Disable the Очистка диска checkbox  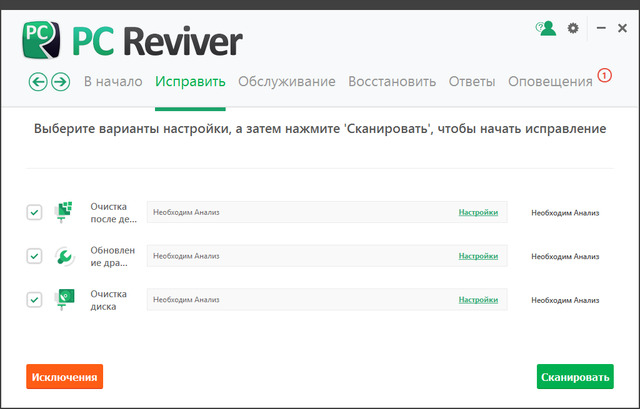tap(34, 299)
